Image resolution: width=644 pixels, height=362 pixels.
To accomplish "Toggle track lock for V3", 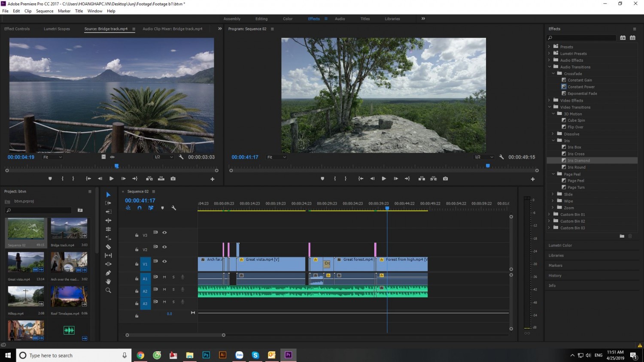I will click(137, 235).
